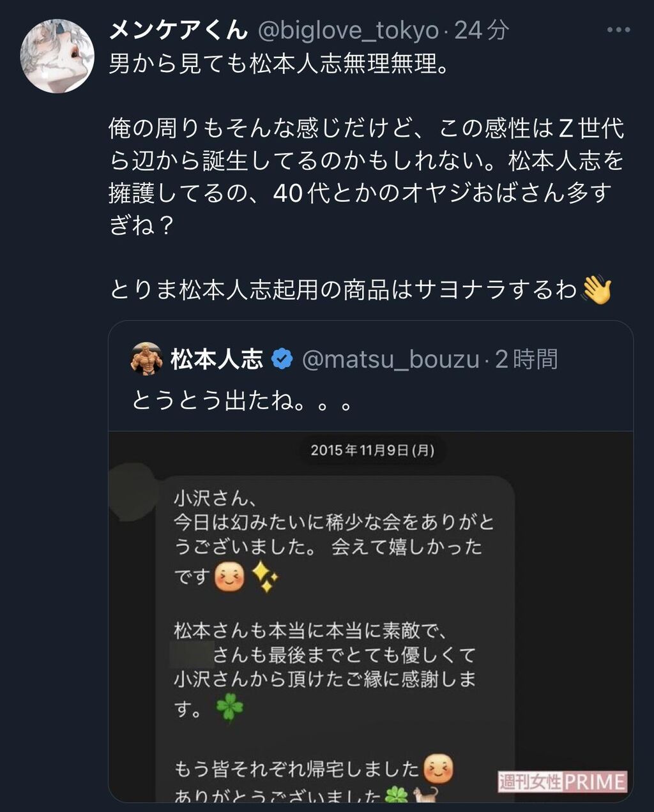Open the three-dot more options menu

pyautogui.click(x=618, y=30)
